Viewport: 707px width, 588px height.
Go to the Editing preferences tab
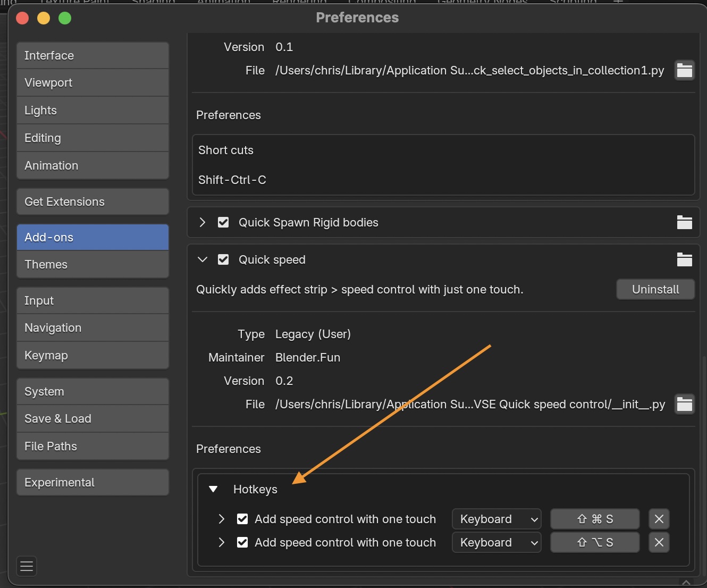pyautogui.click(x=92, y=138)
